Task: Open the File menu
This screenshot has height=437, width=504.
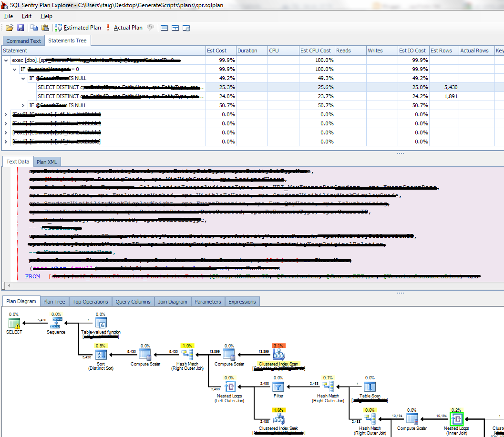Action: [9, 16]
